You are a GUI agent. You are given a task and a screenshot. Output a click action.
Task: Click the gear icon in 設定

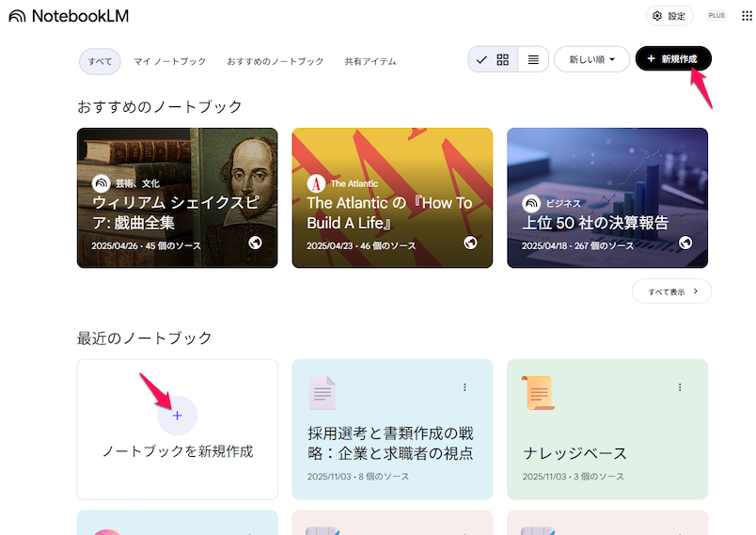pos(657,16)
